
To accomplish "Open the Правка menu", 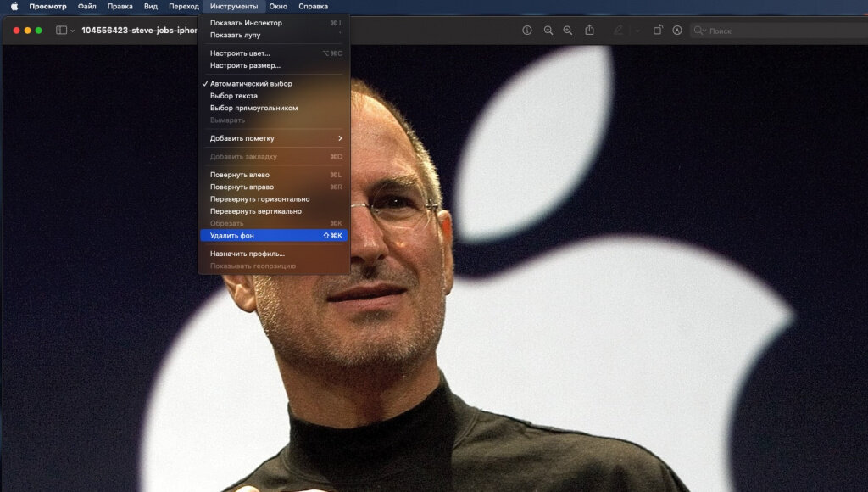I will pos(120,7).
